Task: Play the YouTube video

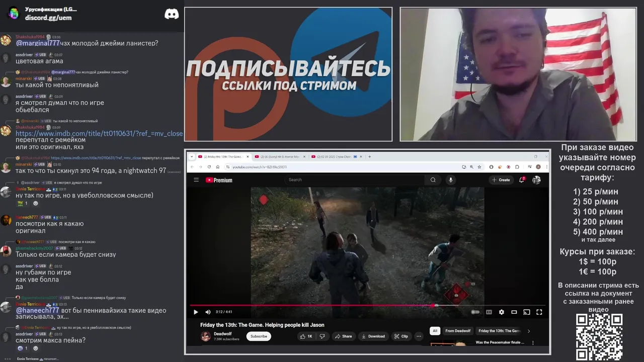Action: tap(196, 312)
